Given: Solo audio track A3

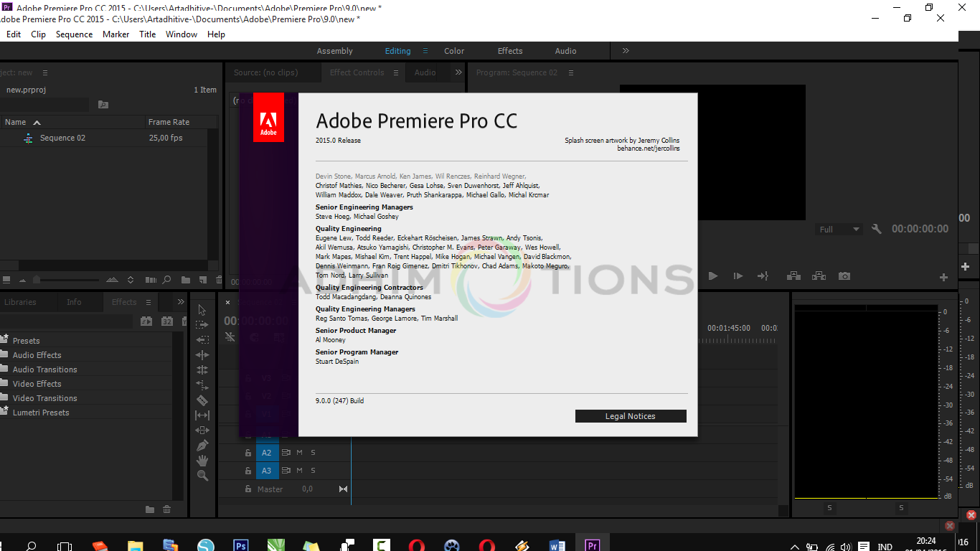Looking at the screenshot, I should click(x=313, y=471).
